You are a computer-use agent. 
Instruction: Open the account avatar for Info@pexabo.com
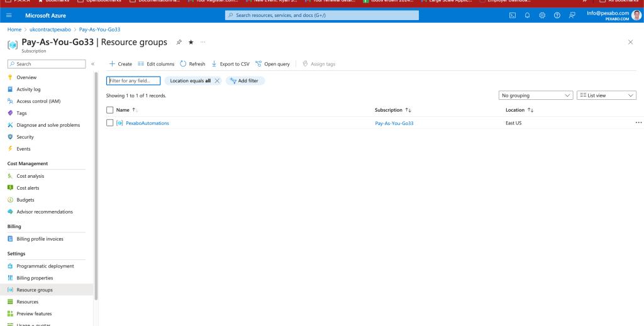pos(636,16)
